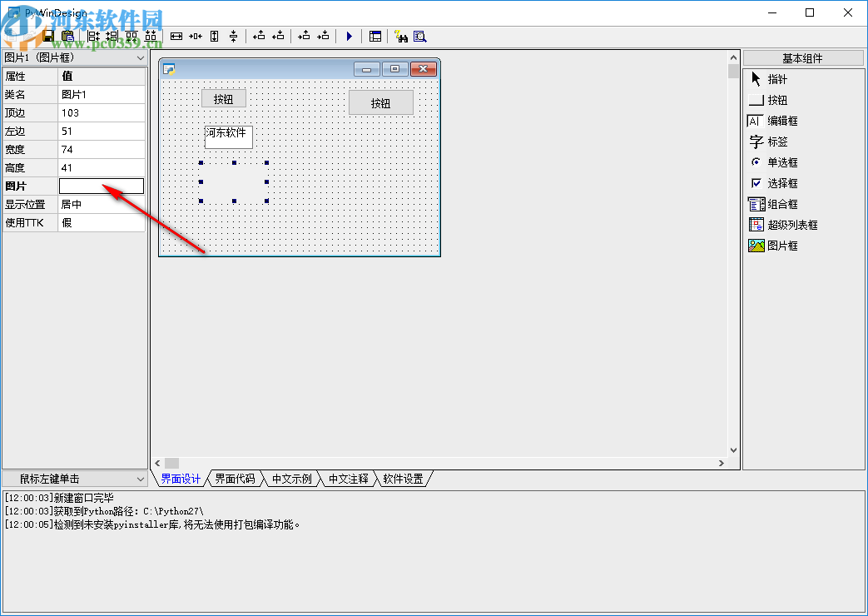868x616 pixels.
Task: Select the 编辑框 edit box component
Action: point(773,121)
